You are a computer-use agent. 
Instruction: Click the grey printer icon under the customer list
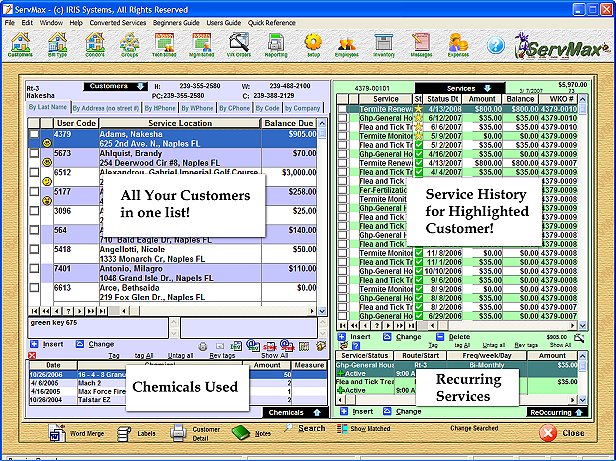[x=203, y=347]
